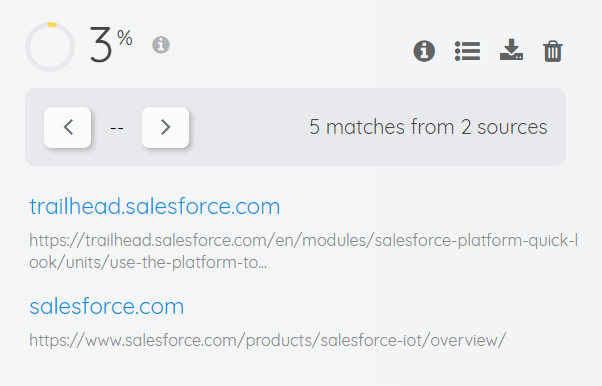Click the yellow segment on the ring

pos(52,25)
